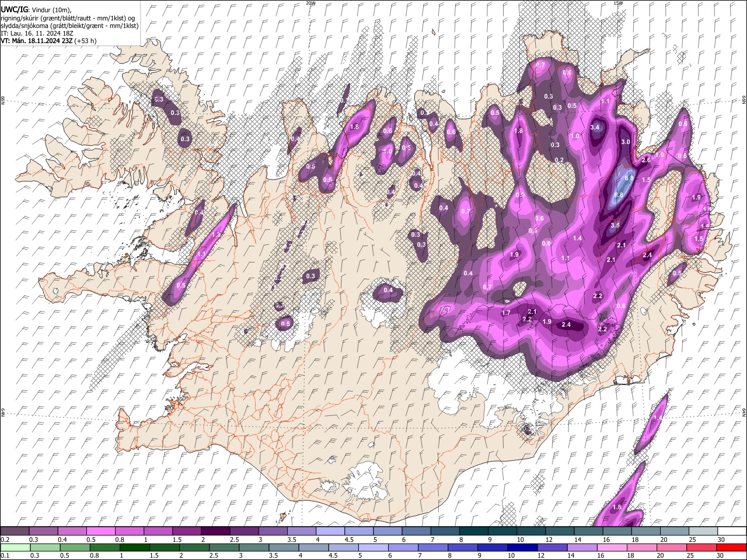Click the "3.5" snowfall value on the map
This screenshot has height=560, width=747.
coord(615,225)
